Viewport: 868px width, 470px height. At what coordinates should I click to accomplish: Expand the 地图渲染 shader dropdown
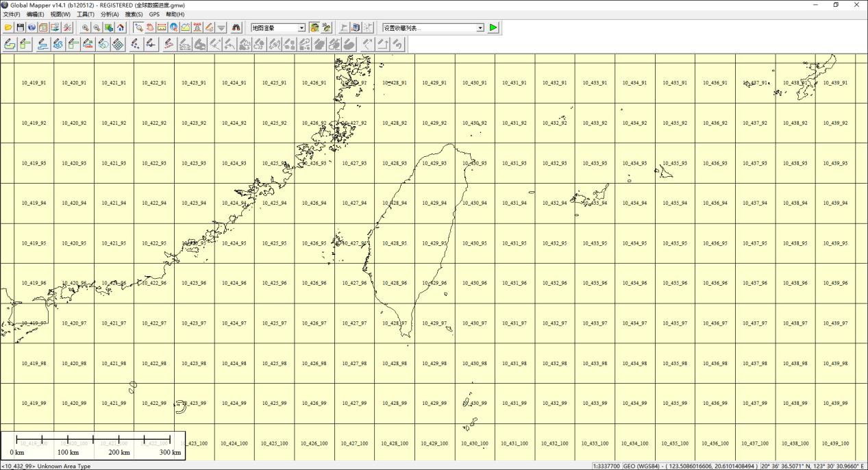(x=301, y=28)
